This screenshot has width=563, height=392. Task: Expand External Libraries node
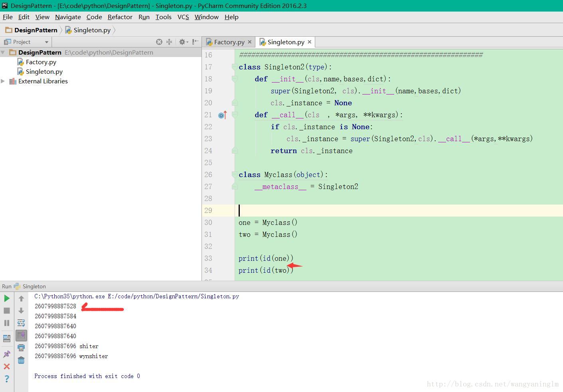(3, 81)
